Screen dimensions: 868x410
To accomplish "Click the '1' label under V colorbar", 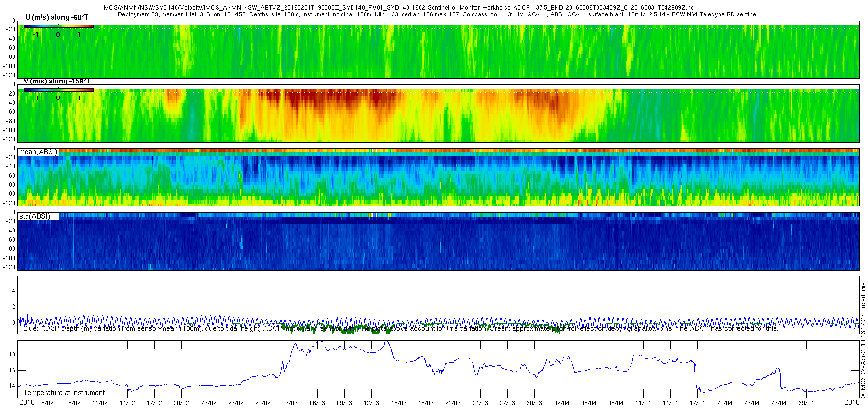I will tap(79, 98).
